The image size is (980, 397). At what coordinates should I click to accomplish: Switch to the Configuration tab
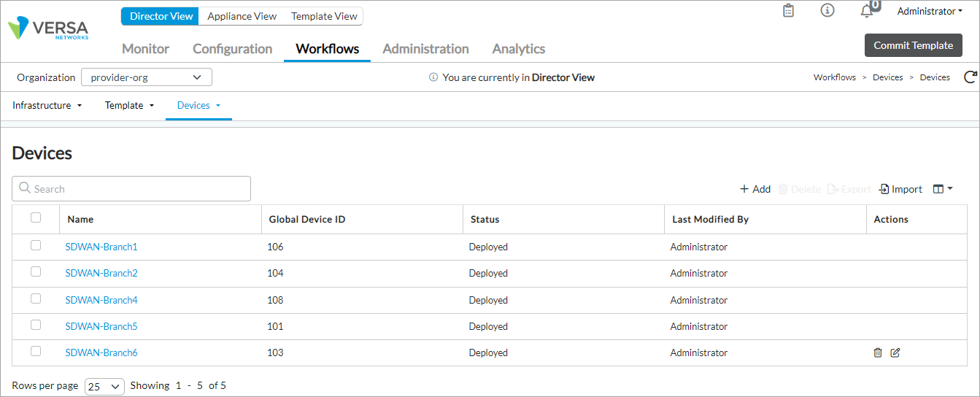pyautogui.click(x=232, y=49)
